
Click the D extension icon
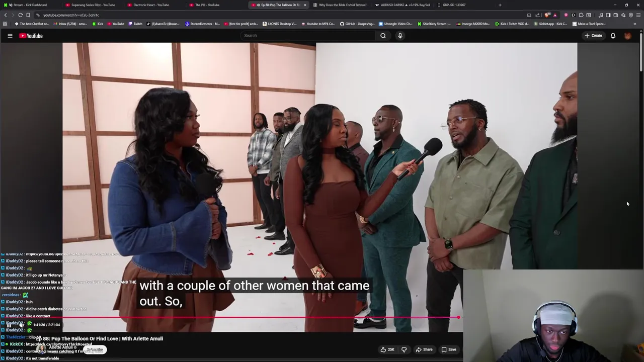coord(574,15)
